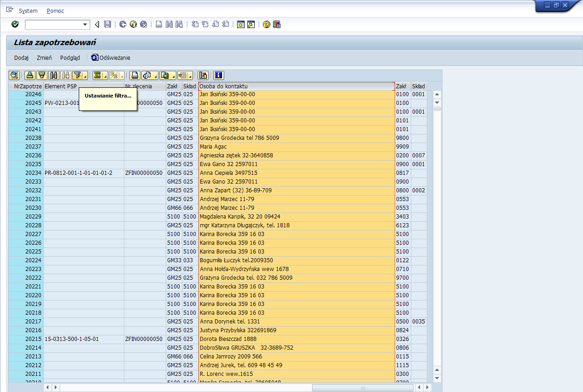Open the Sum dropdown arrow
This screenshot has height=392, width=583.
tap(105, 76)
